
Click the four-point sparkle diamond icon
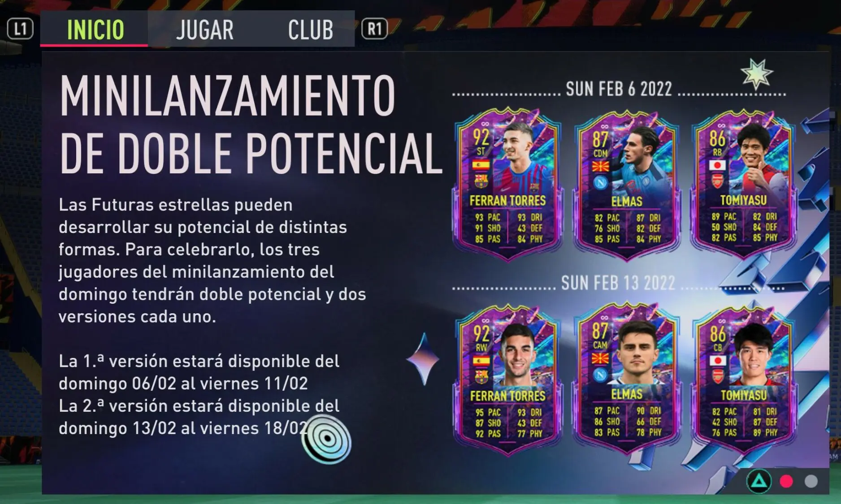tap(424, 359)
